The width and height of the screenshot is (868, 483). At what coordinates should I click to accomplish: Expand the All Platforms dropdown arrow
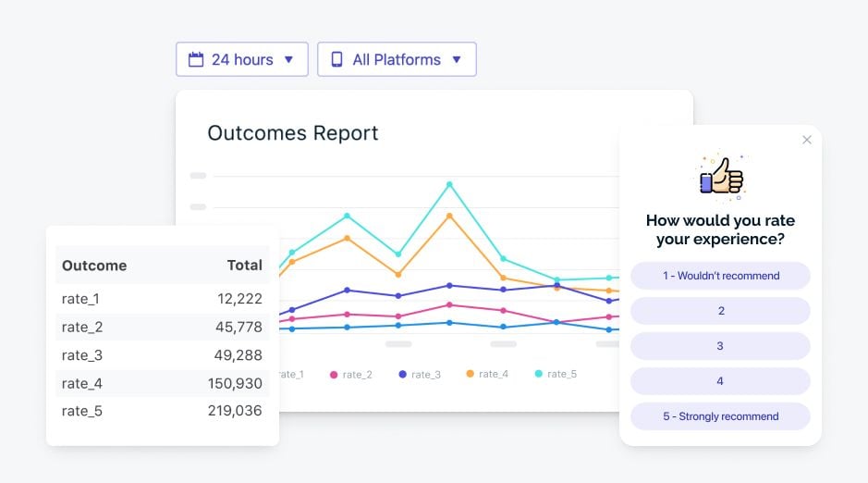457,59
